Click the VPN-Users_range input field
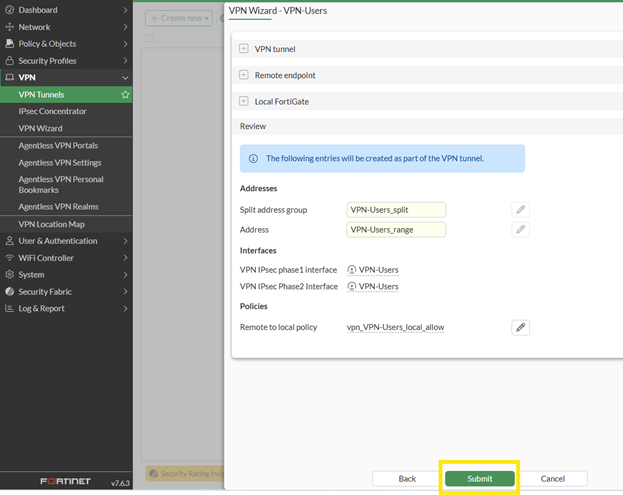 tap(396, 230)
